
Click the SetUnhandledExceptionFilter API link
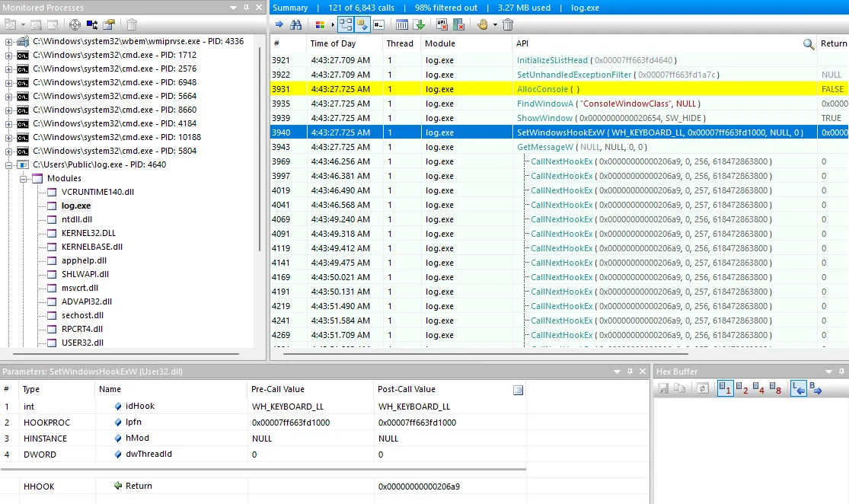coord(574,75)
